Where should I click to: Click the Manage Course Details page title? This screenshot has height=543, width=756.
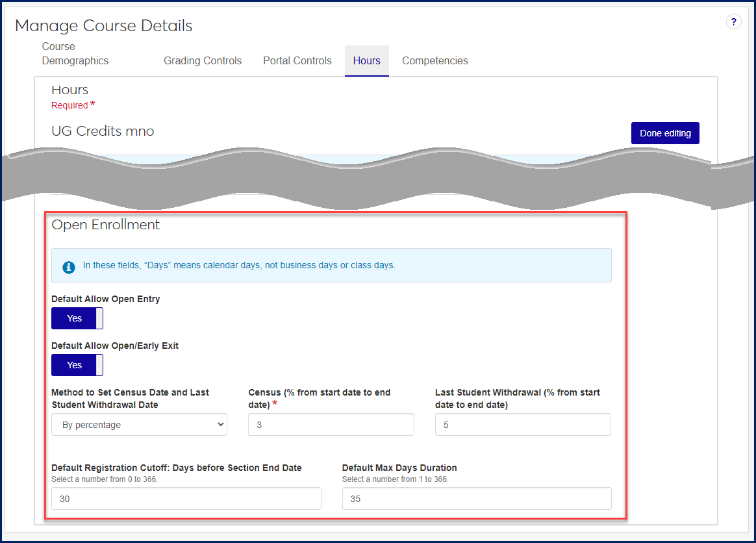(104, 26)
